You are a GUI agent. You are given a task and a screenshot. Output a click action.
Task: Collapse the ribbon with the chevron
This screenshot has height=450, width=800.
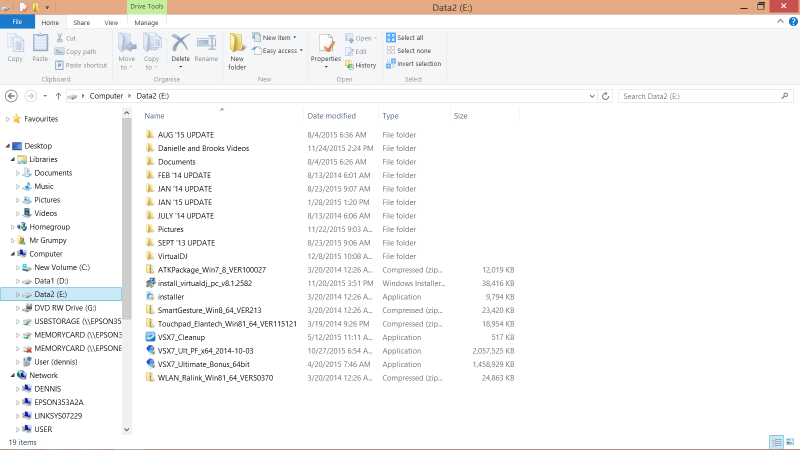[x=778, y=22]
